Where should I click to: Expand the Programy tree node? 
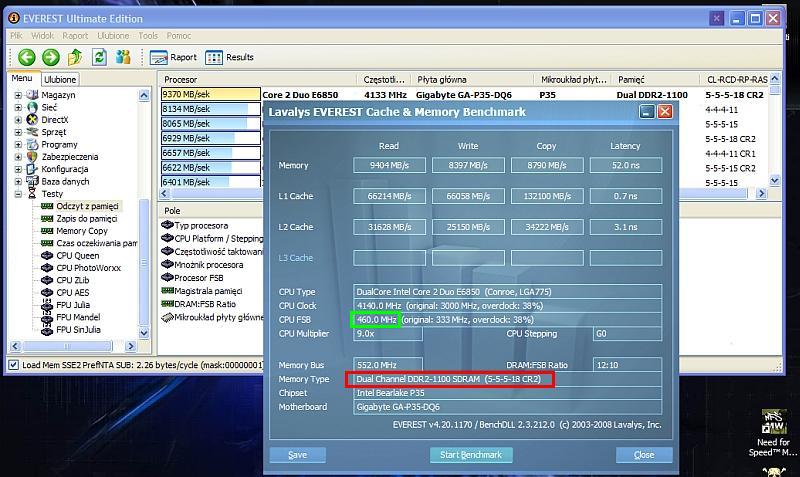coord(18,144)
